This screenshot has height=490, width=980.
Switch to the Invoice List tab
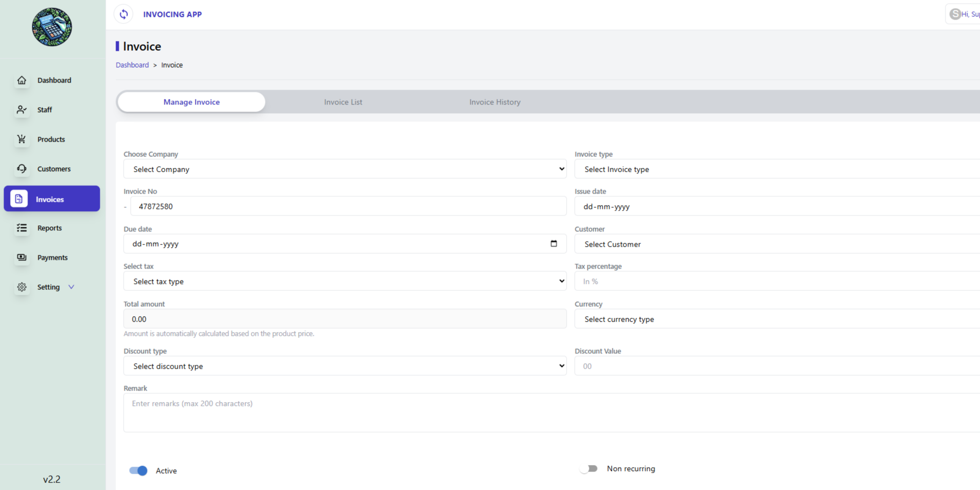343,102
